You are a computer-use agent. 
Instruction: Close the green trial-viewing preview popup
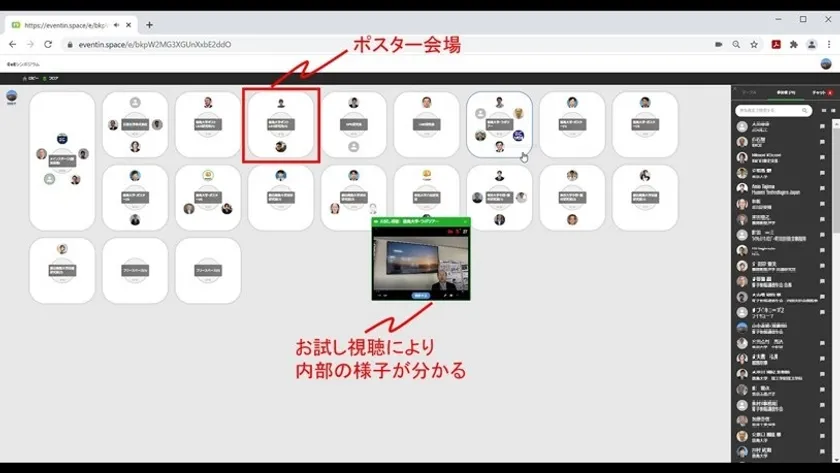[x=465, y=221]
